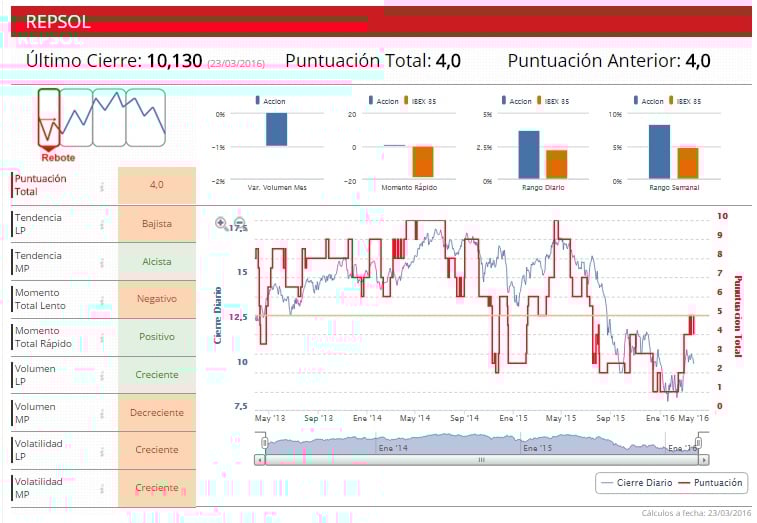Click the Momento Total Lento row label

click(40, 299)
